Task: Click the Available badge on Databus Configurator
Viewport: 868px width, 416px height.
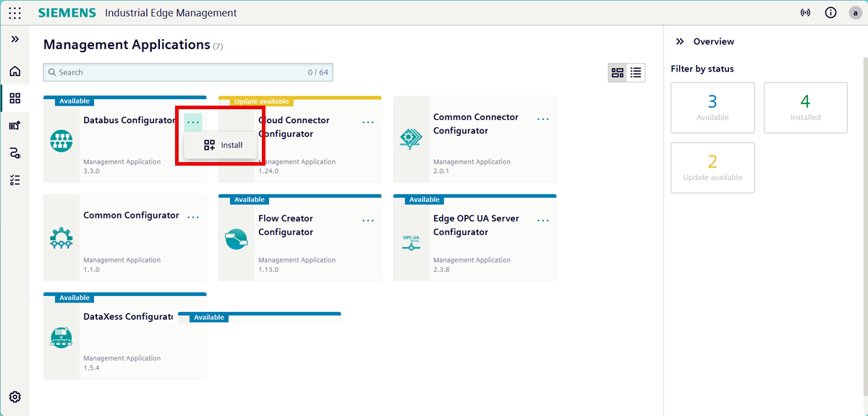Action: (75, 101)
